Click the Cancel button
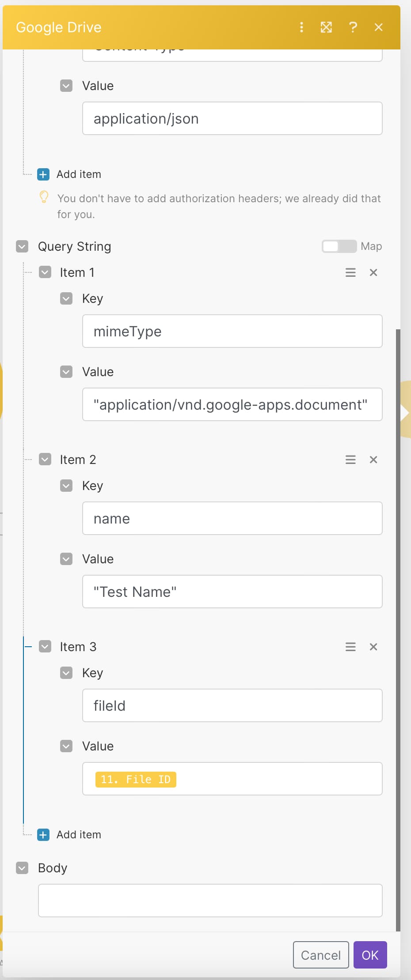Viewport: 411px width, 980px height. click(321, 955)
